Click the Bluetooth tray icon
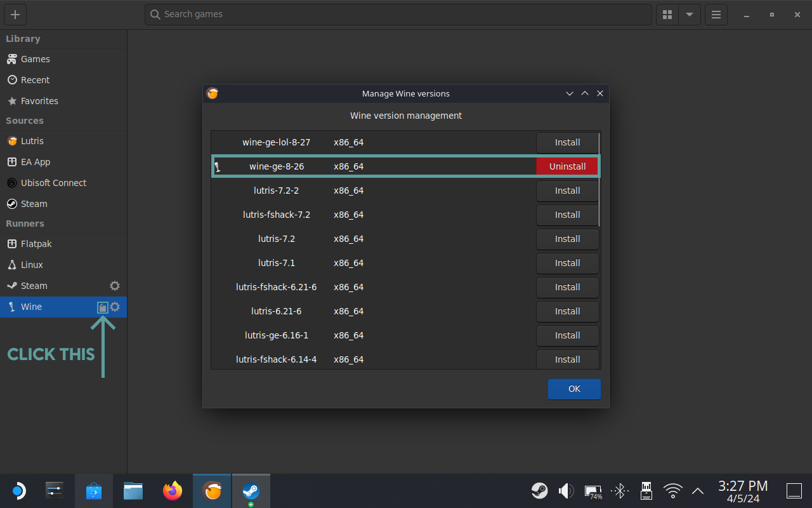The width and height of the screenshot is (812, 508). pos(620,491)
